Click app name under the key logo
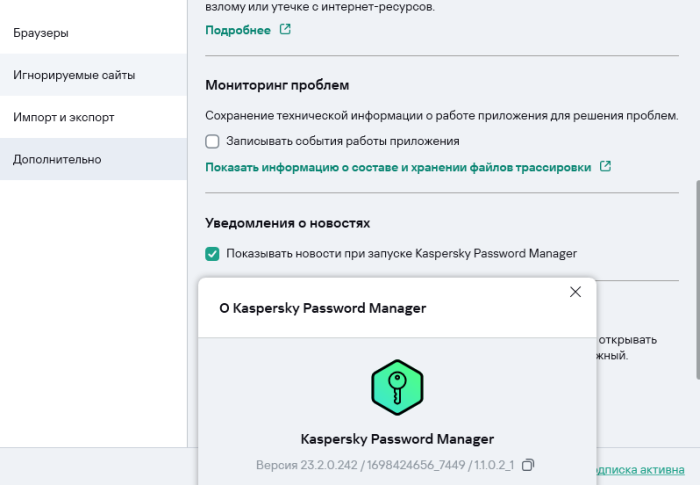 click(397, 439)
